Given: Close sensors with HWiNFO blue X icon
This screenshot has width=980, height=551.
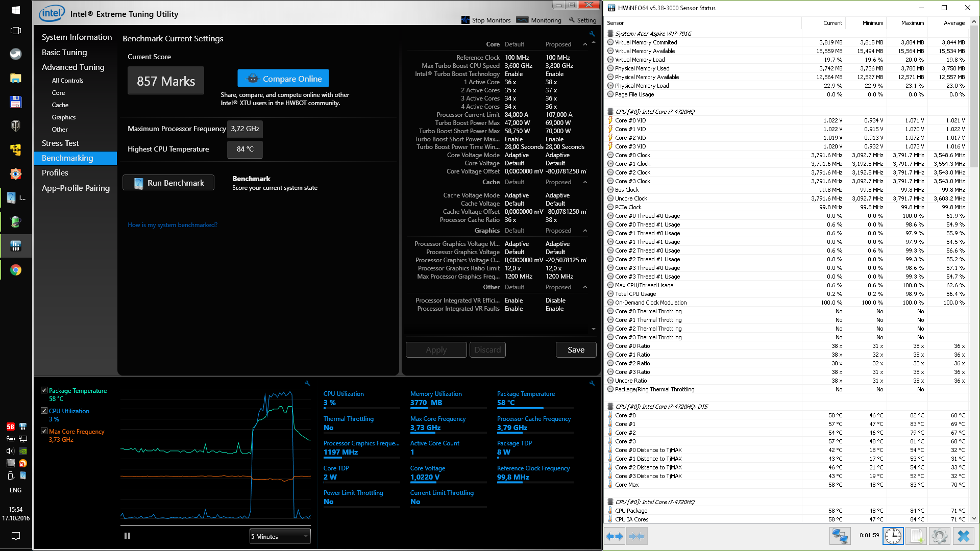Looking at the screenshot, I should coord(964,536).
